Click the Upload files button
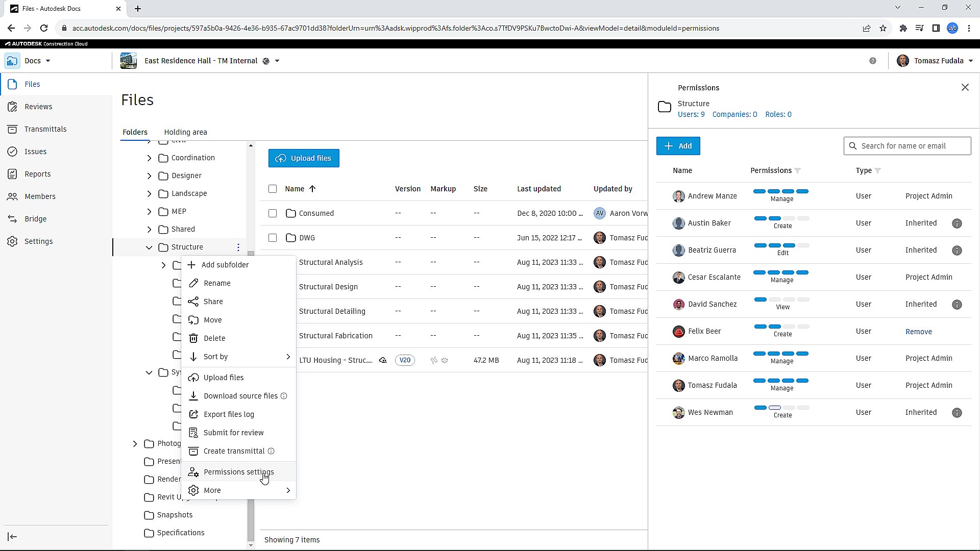The image size is (980, 551). point(304,158)
